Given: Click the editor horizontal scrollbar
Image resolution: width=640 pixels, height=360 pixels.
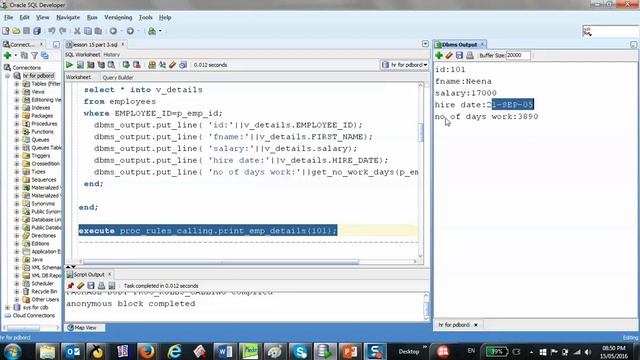Looking at the screenshot, I should coord(220,262).
